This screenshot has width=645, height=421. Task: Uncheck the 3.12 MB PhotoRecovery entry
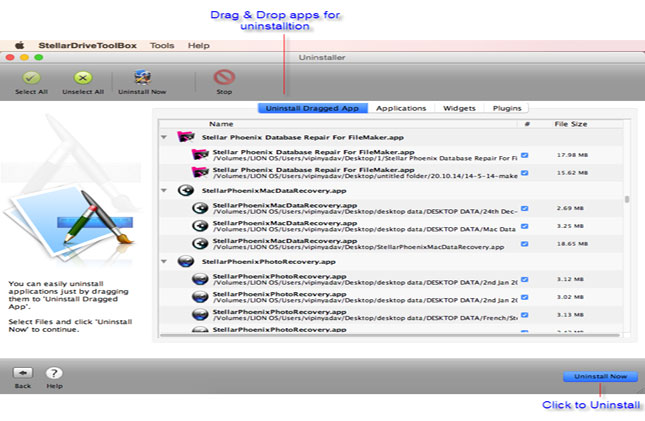coord(524,279)
